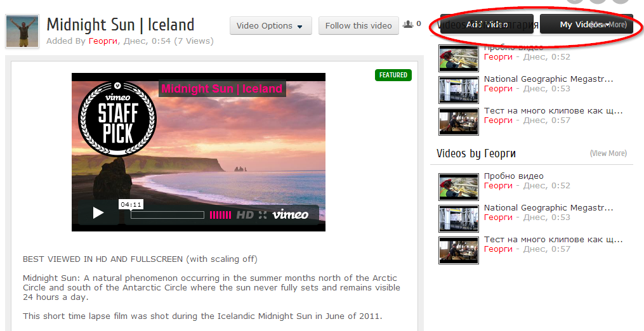Click Георги under Пробно видео in Videos by Георги
Image resolution: width=644 pixels, height=331 pixels.
(498, 186)
